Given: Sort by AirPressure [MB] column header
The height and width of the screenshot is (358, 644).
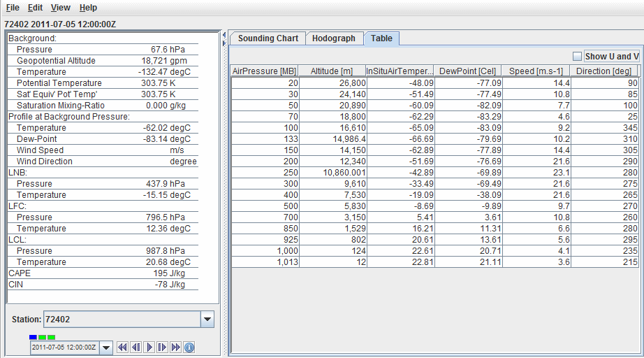Looking at the screenshot, I should (x=265, y=71).
